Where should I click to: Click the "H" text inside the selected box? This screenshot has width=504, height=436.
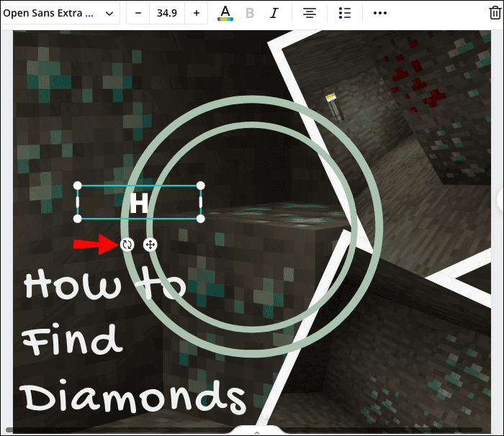138,203
